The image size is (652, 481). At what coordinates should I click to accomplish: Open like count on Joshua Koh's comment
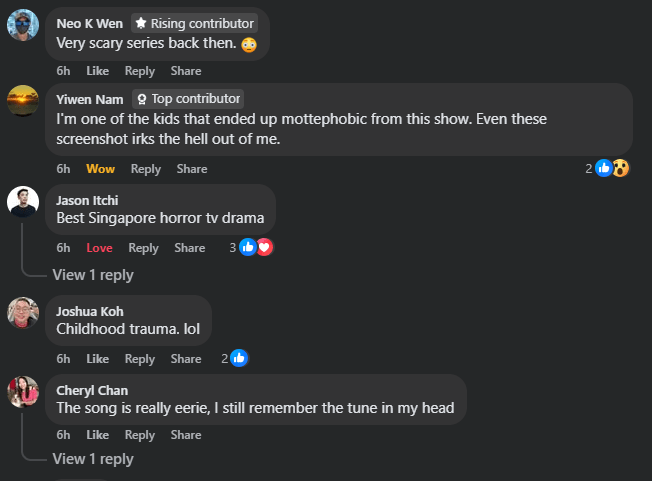click(234, 358)
